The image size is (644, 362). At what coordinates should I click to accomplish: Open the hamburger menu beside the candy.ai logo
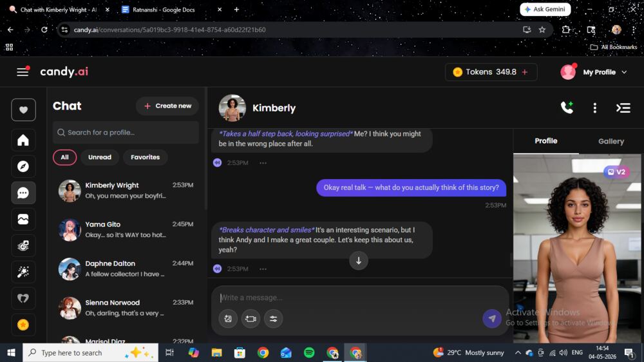tap(23, 72)
